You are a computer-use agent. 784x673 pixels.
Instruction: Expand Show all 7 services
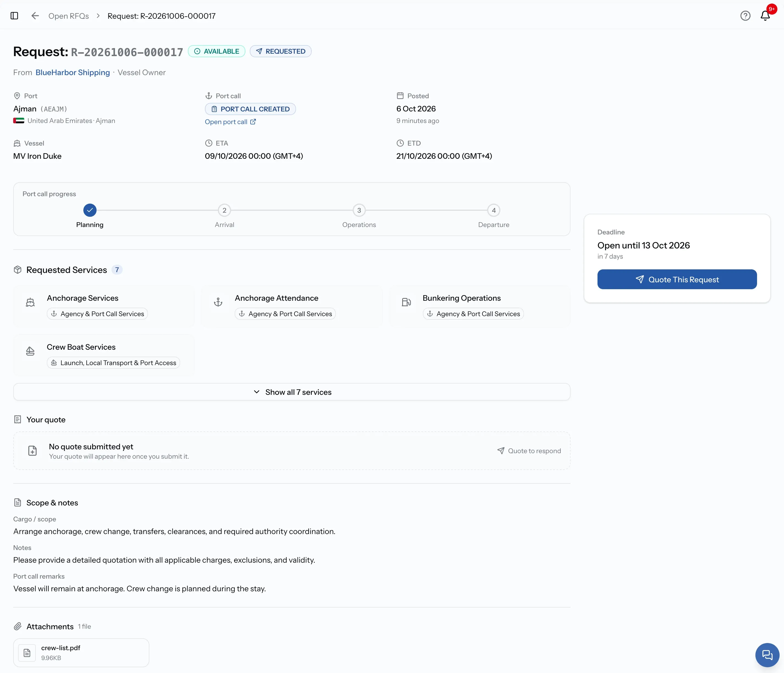(x=292, y=392)
